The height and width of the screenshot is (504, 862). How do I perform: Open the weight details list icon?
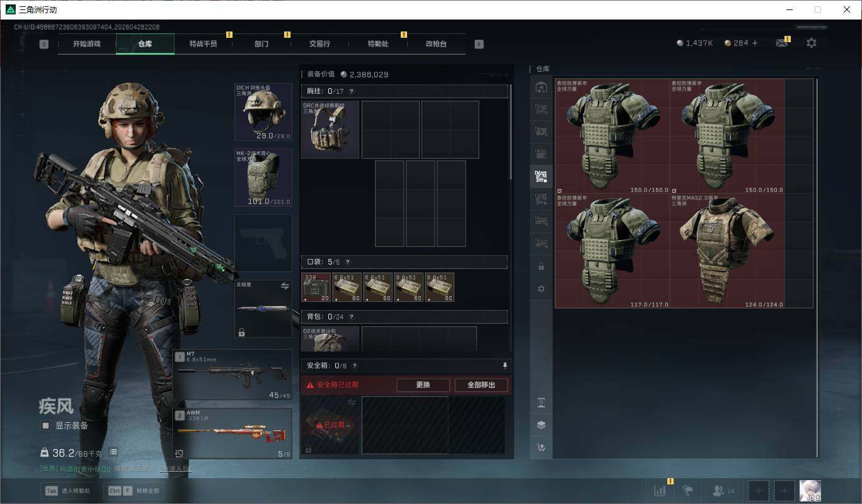click(113, 452)
